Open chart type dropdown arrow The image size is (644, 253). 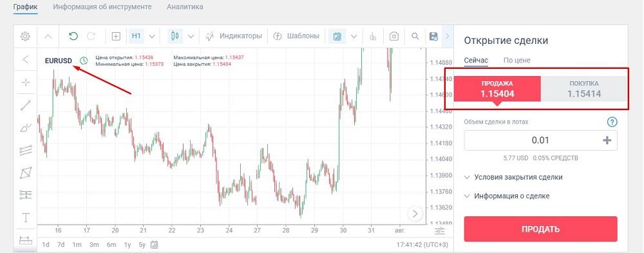[x=191, y=36]
